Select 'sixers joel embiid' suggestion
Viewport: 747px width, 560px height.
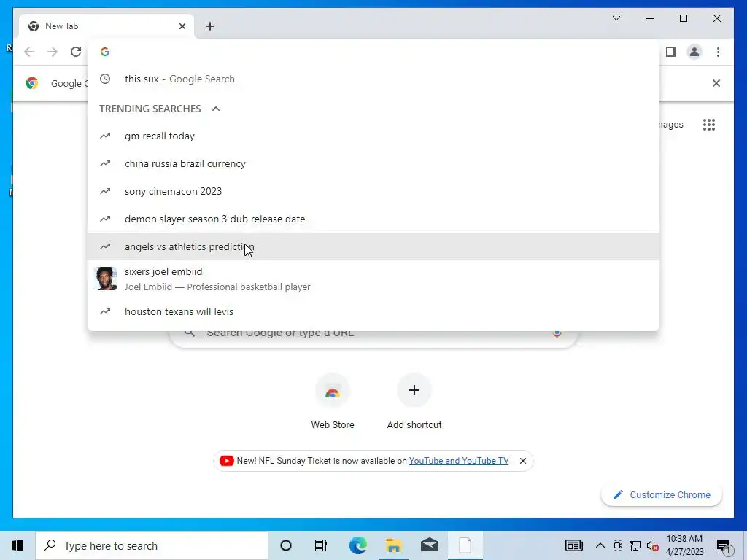(373, 279)
